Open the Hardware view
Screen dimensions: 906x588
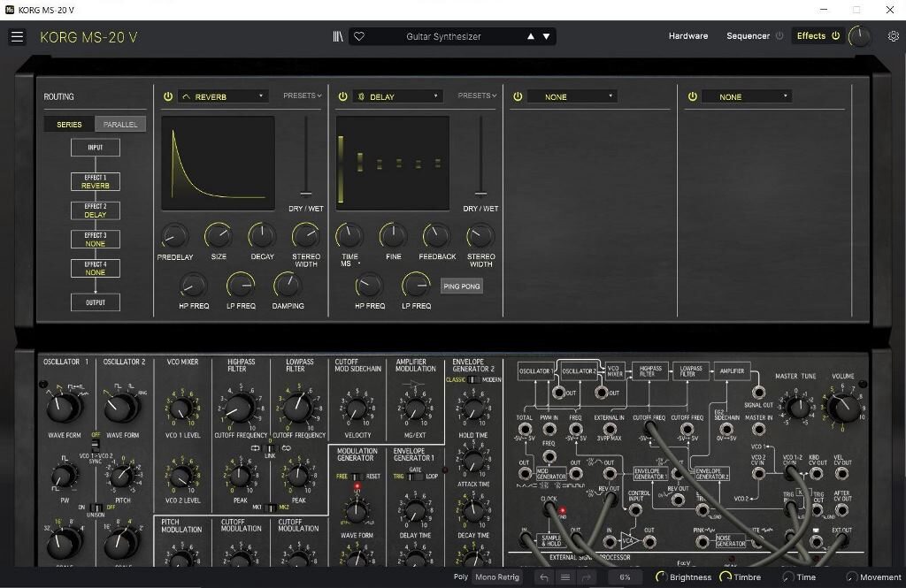[688, 36]
